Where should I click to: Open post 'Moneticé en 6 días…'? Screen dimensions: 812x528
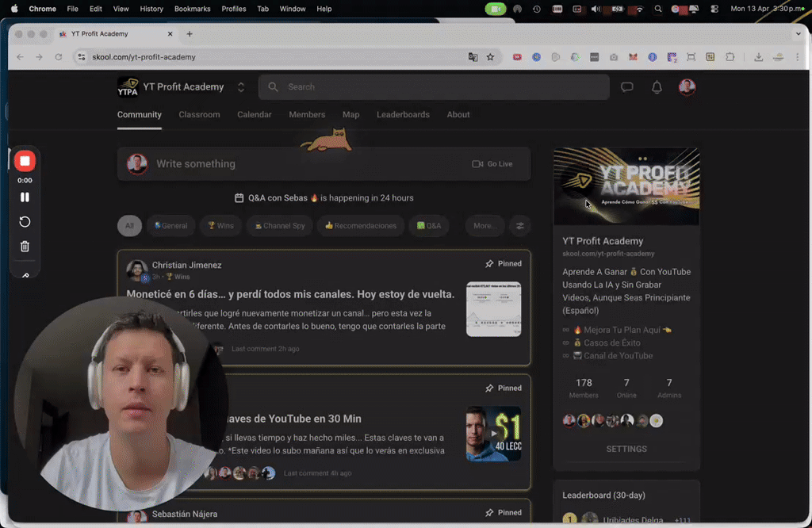click(x=290, y=294)
